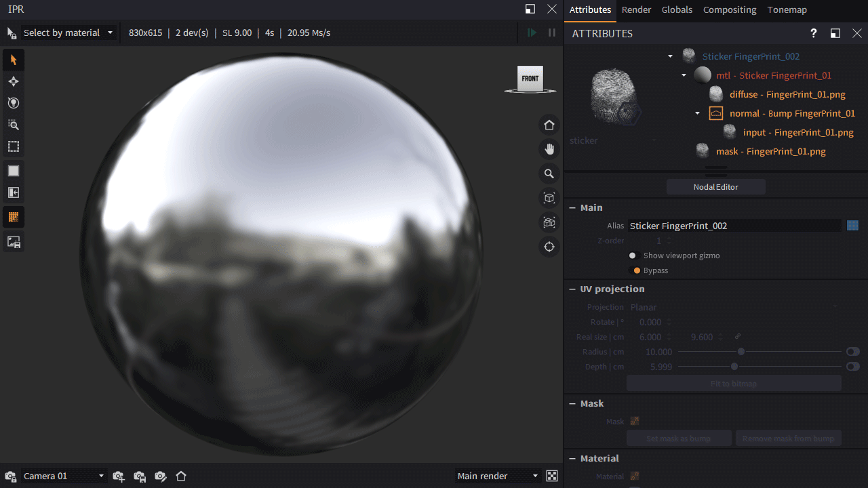
Task: Select the dashed rectangle render region tool
Action: point(13,146)
